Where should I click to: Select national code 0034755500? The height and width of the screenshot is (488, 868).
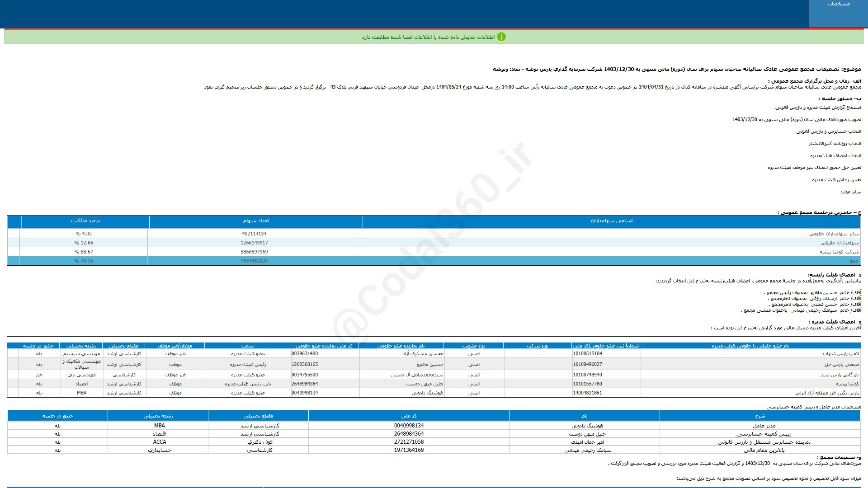point(305,375)
